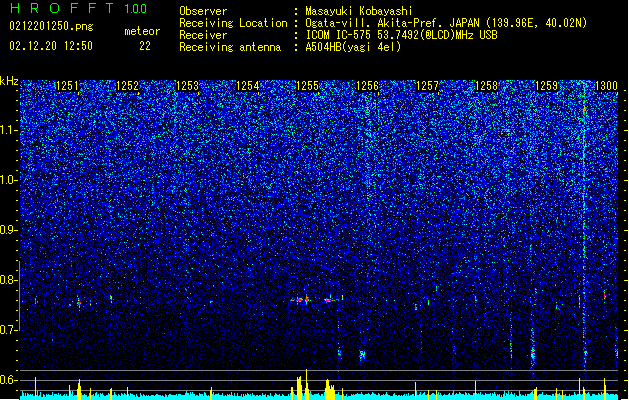Click the 1256 time marker
Screen dimensions: 629x400
click(x=367, y=86)
